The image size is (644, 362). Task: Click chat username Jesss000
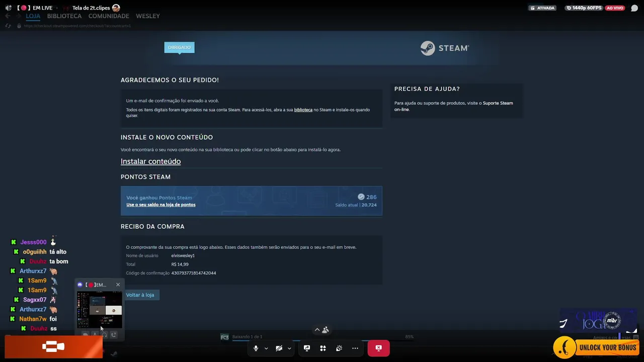(33, 242)
